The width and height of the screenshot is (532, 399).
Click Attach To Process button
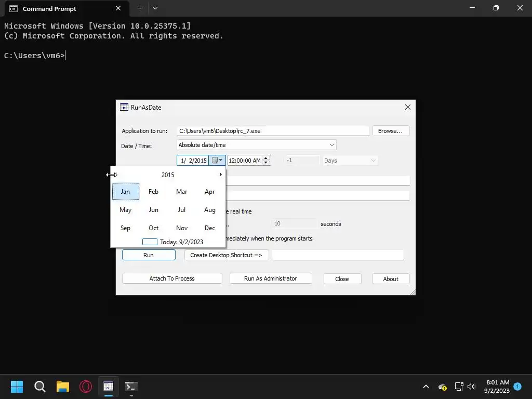(x=172, y=278)
